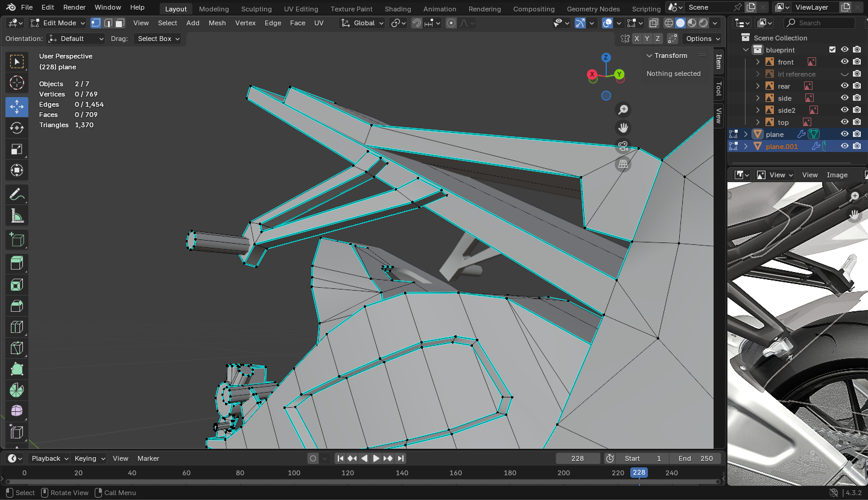Viewport: 868px width, 500px height.
Task: Open the Mesh menu in viewport header
Action: [x=217, y=23]
